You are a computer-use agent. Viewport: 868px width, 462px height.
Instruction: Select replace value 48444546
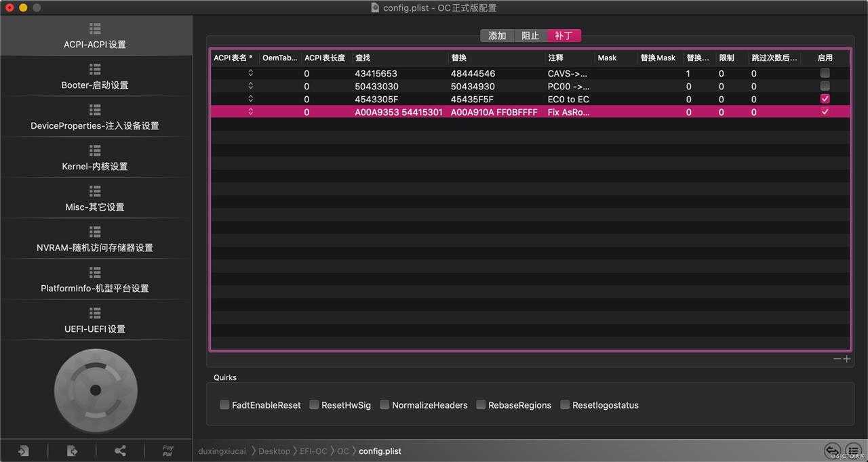pyautogui.click(x=473, y=73)
